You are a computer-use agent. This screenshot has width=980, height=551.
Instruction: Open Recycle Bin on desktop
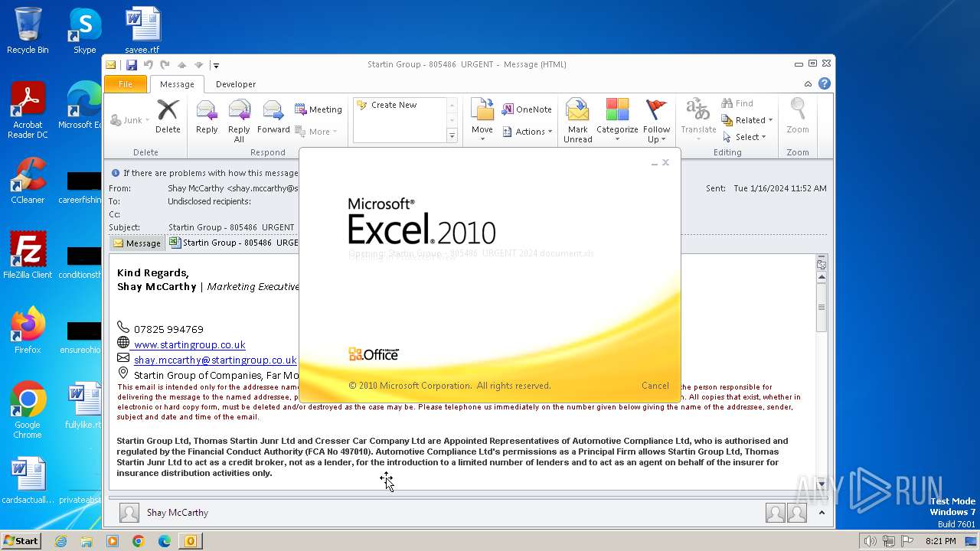pyautogui.click(x=28, y=31)
